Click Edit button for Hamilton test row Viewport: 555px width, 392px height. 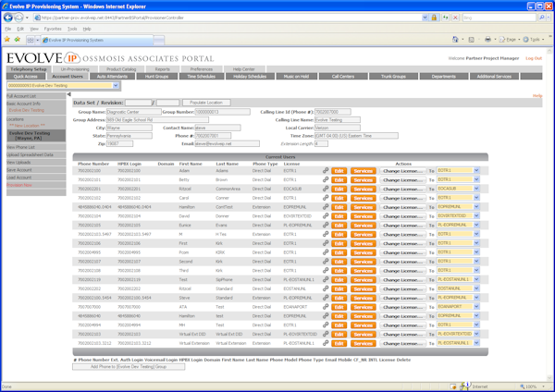tap(339, 316)
